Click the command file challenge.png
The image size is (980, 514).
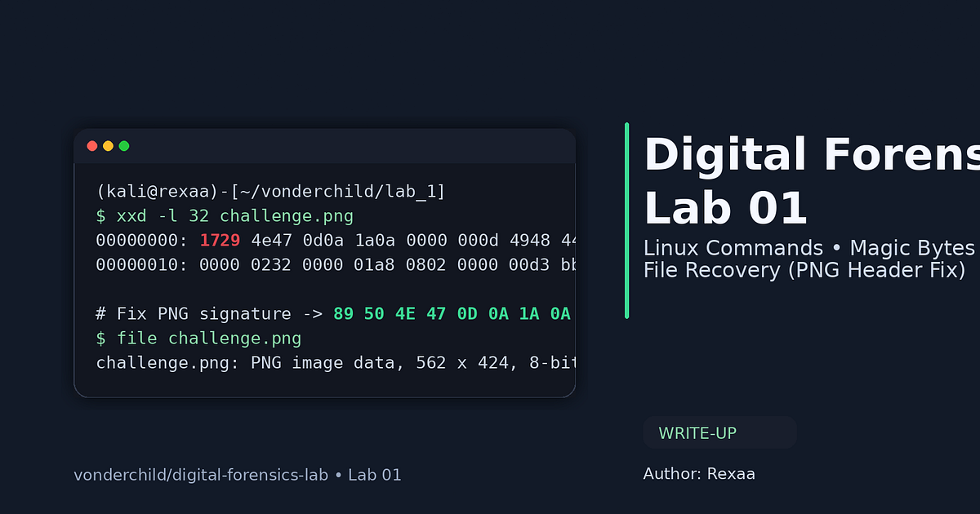pyautogui.click(x=209, y=339)
